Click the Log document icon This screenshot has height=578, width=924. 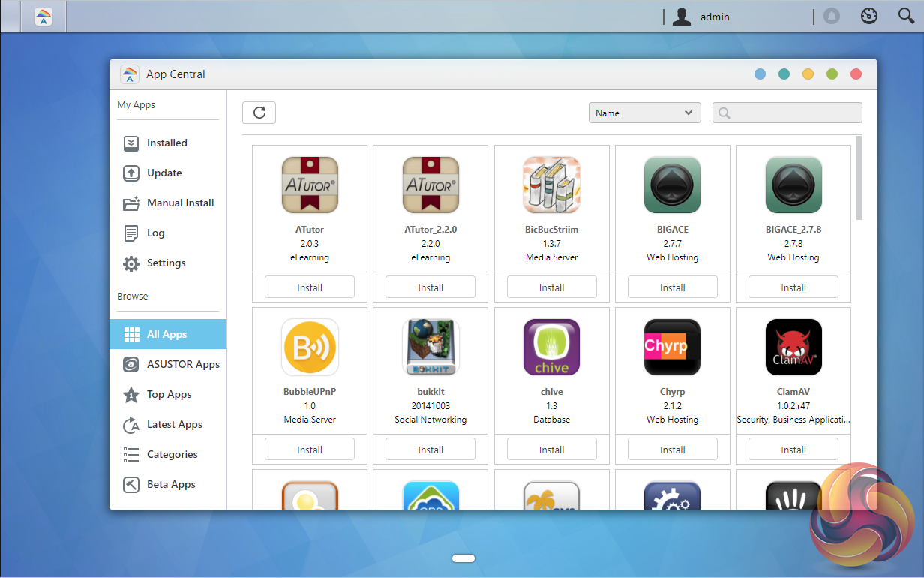pyautogui.click(x=131, y=233)
